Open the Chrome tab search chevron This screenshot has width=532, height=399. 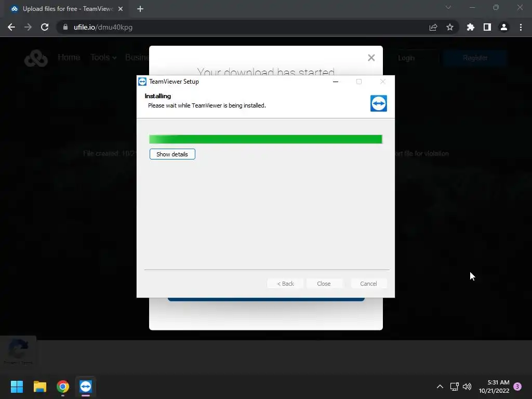click(x=448, y=7)
